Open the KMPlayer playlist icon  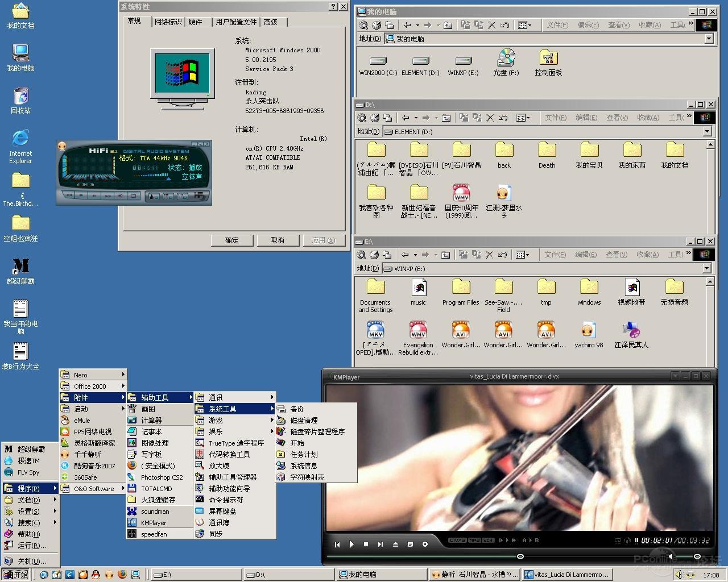[x=410, y=544]
